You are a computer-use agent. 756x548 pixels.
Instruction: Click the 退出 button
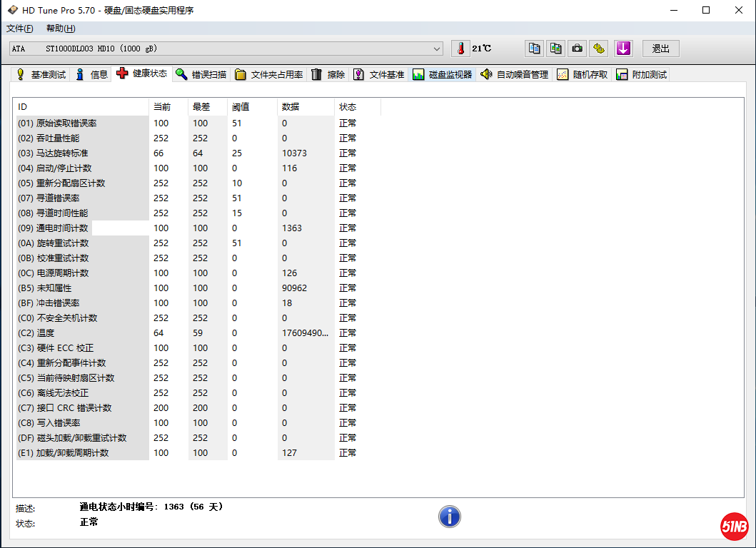(661, 49)
